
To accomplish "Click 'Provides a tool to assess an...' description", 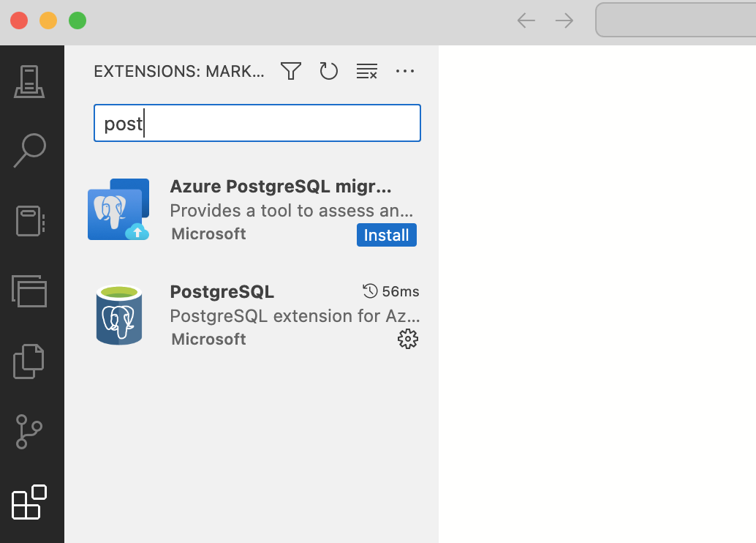I will pos(292,211).
